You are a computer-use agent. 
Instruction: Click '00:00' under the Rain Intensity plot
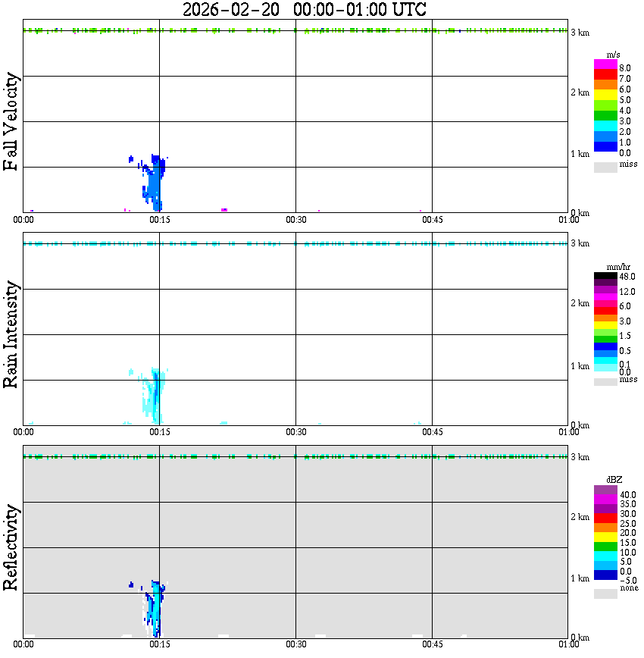pos(23,432)
